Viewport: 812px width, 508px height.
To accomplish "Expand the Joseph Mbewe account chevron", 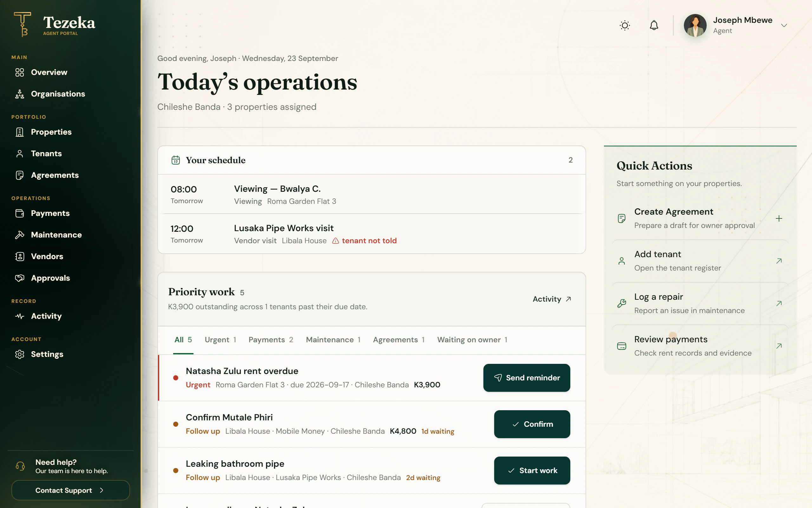I will tap(784, 25).
